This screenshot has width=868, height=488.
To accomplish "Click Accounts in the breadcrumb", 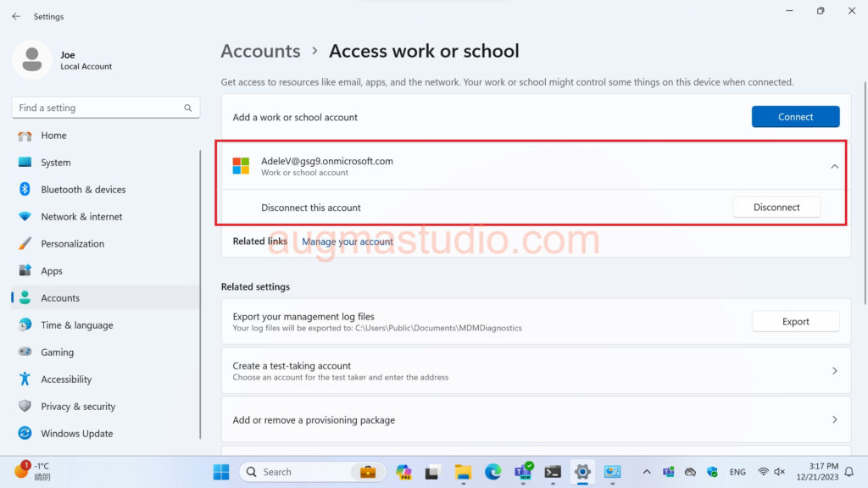I will click(x=260, y=51).
